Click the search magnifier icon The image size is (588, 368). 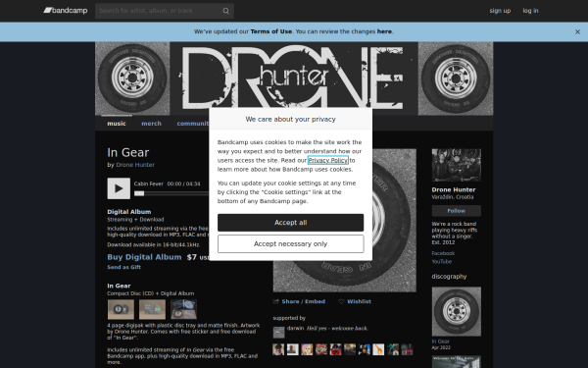click(x=225, y=11)
